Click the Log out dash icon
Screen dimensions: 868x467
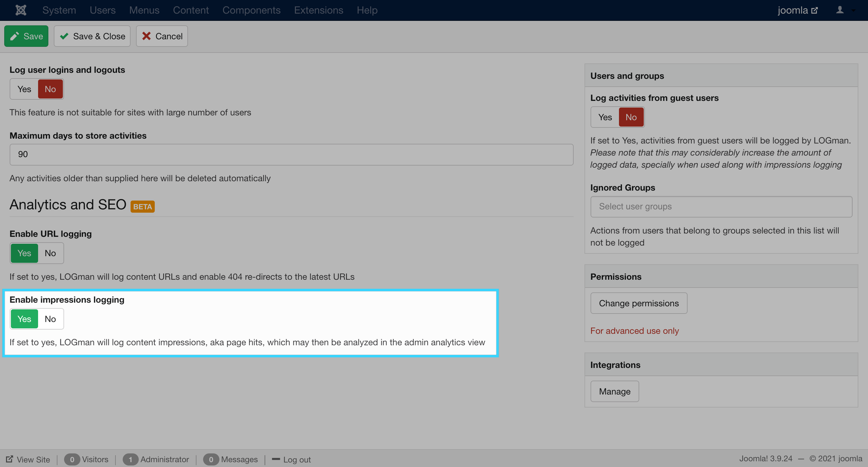click(x=276, y=459)
